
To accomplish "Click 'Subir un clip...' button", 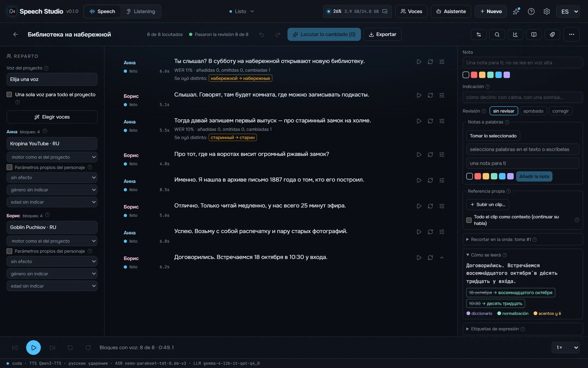I will point(488,204).
